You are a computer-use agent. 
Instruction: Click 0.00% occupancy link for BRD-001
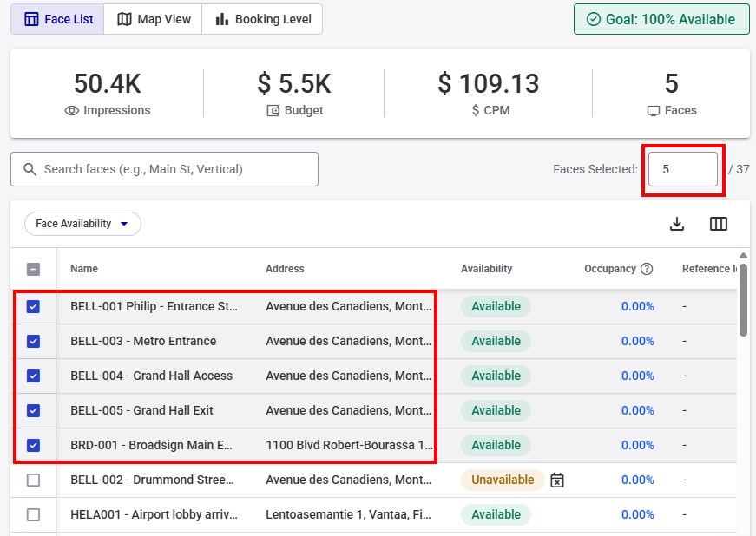(637, 445)
